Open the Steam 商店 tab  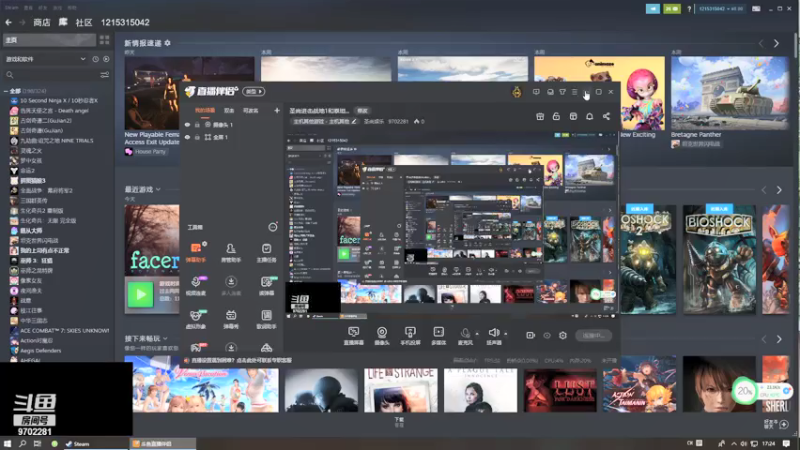point(42,22)
